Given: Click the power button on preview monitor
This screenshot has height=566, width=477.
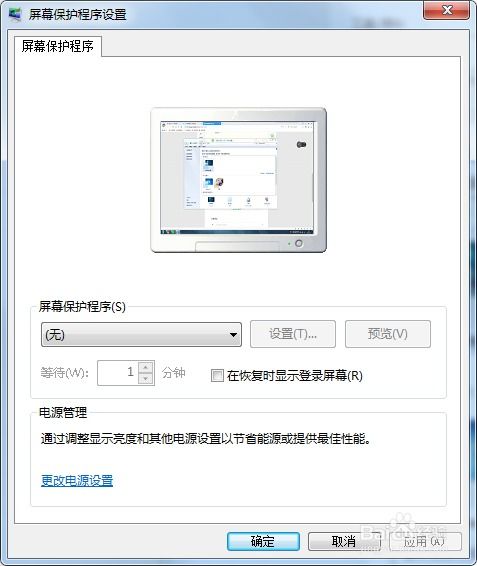Looking at the screenshot, I should point(299,243).
